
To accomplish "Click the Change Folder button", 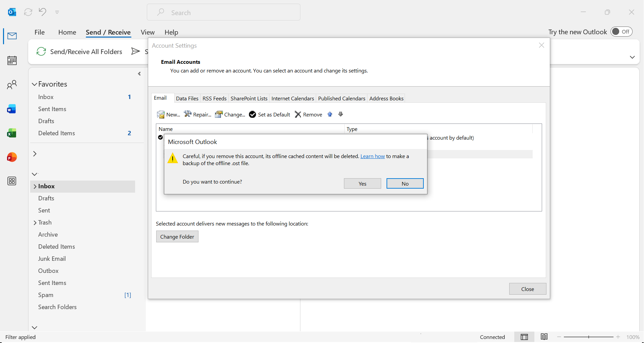I will point(177,237).
